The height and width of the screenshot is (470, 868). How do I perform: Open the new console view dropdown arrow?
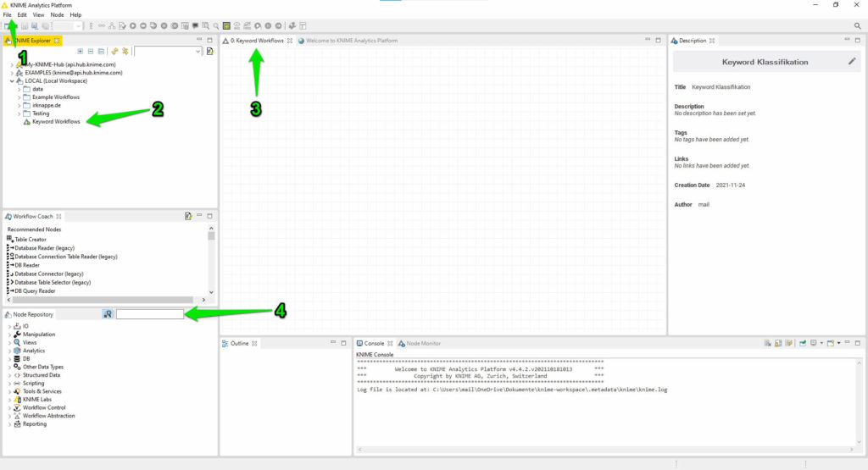click(838, 343)
